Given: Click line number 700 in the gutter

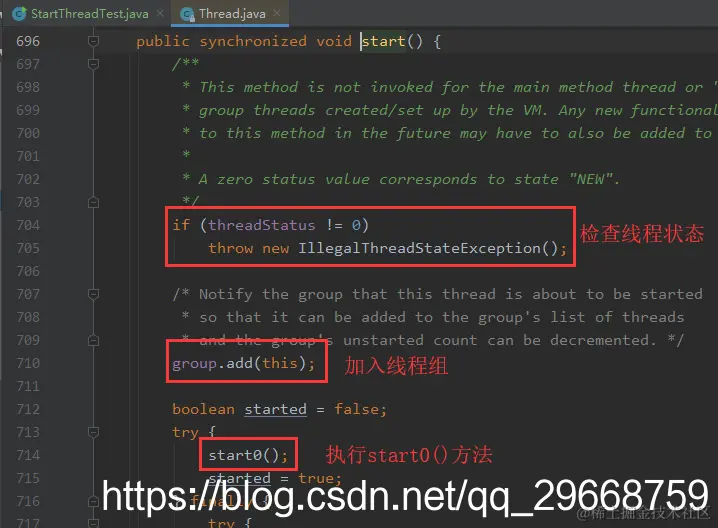Looking at the screenshot, I should point(28,133).
